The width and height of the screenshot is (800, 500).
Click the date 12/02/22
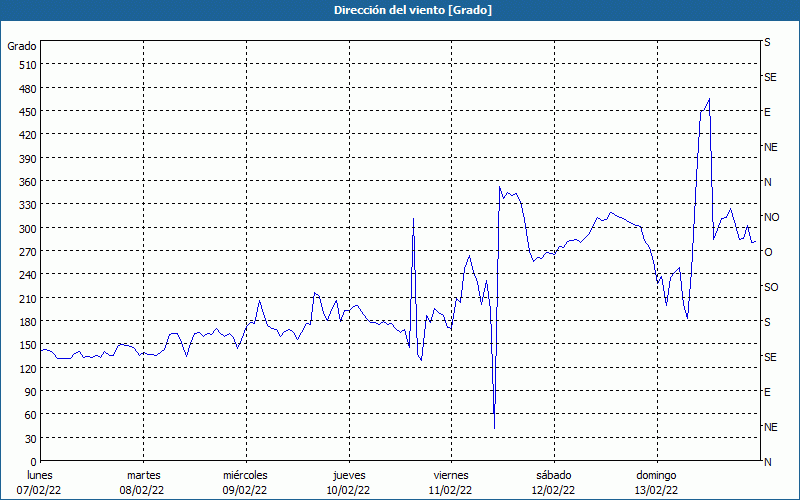(x=554, y=490)
